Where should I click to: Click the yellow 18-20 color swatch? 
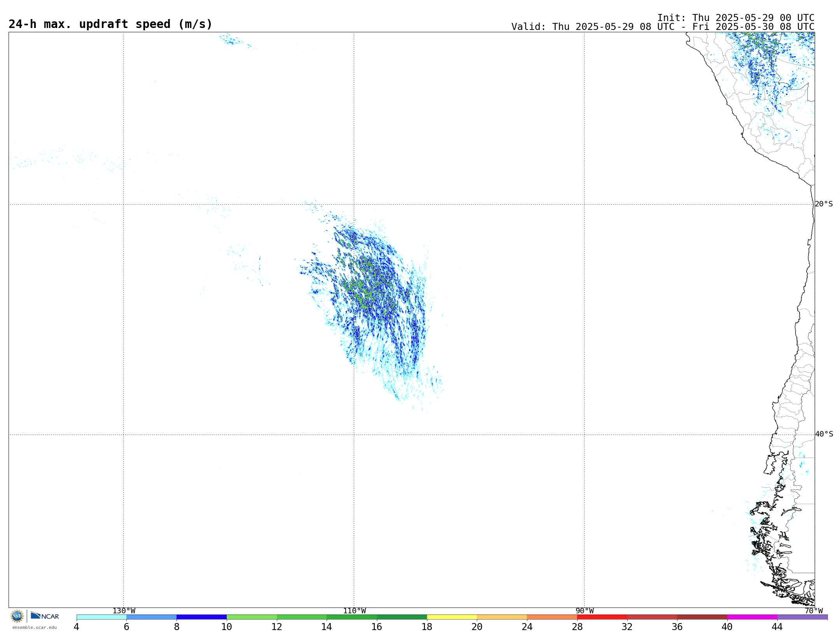point(452,617)
